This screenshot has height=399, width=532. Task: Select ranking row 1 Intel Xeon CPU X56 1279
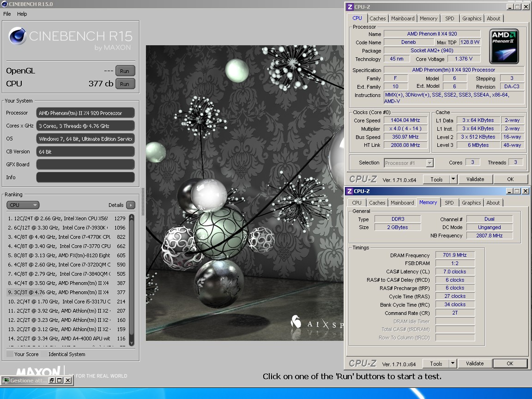pos(67,218)
